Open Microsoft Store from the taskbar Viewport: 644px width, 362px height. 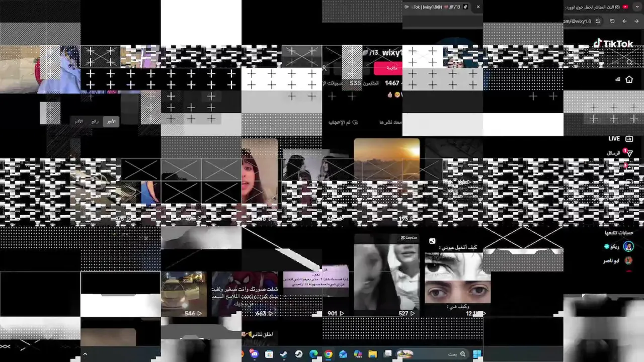click(x=269, y=354)
